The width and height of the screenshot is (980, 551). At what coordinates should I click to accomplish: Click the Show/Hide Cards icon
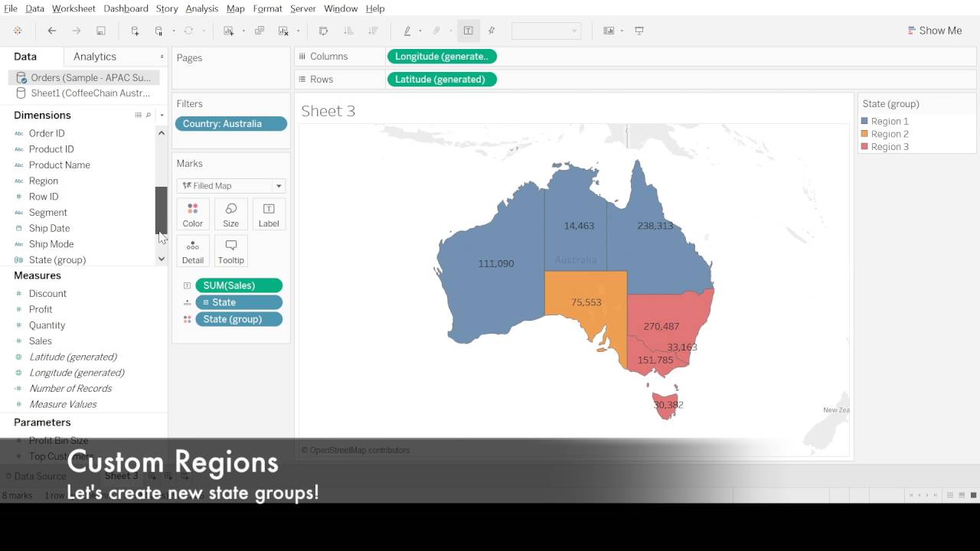[609, 31]
